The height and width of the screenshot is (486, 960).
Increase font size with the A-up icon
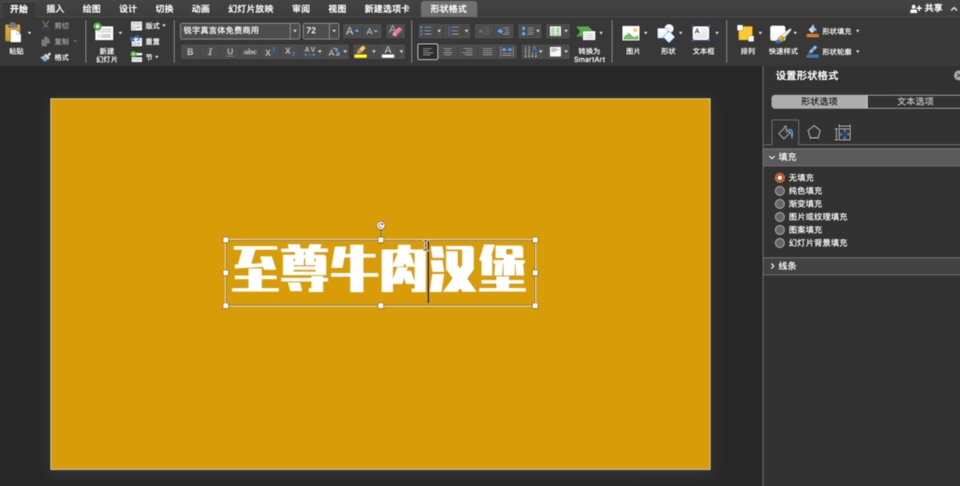click(351, 31)
